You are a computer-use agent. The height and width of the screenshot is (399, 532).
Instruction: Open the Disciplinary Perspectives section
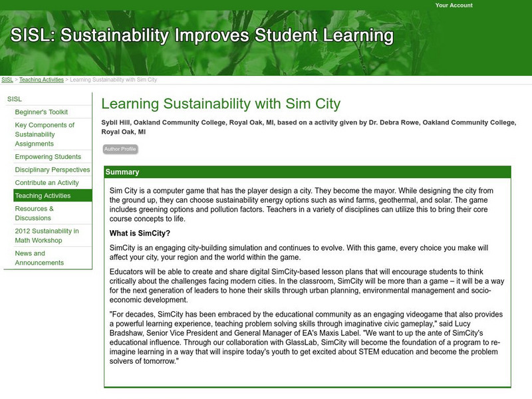50,169
